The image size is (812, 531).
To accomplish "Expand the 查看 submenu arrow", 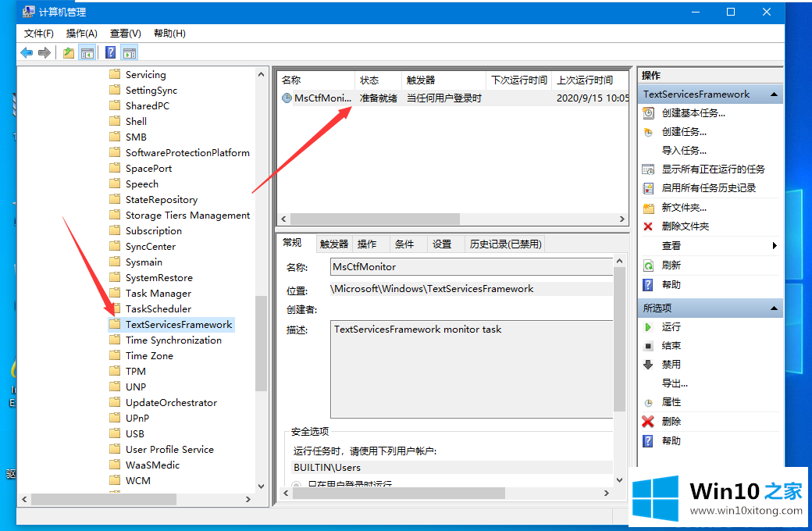I will coord(774,245).
